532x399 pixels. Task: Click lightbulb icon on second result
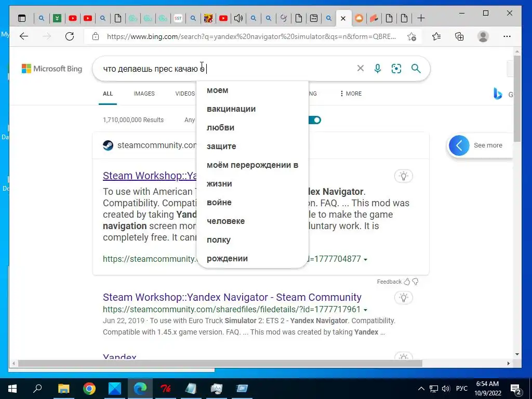click(403, 298)
